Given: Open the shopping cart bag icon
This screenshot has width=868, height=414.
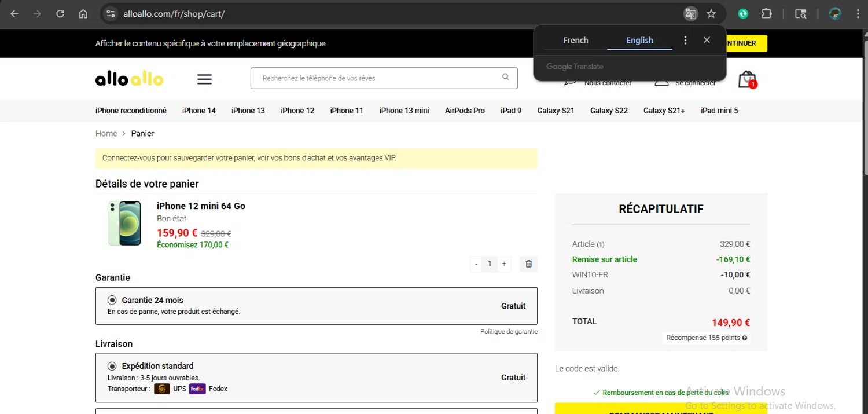Looking at the screenshot, I should click(x=747, y=79).
